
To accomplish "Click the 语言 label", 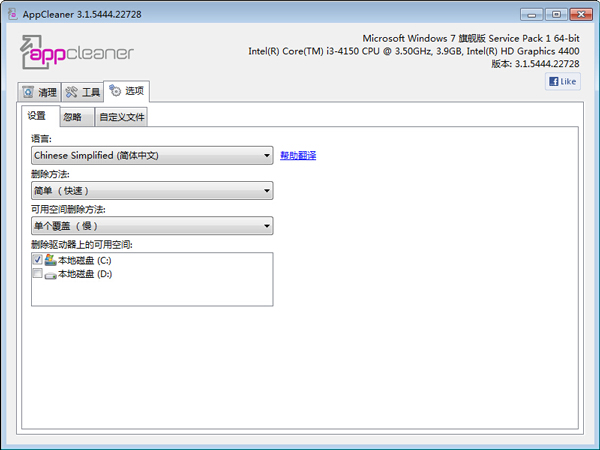I will pyautogui.click(x=41, y=138).
